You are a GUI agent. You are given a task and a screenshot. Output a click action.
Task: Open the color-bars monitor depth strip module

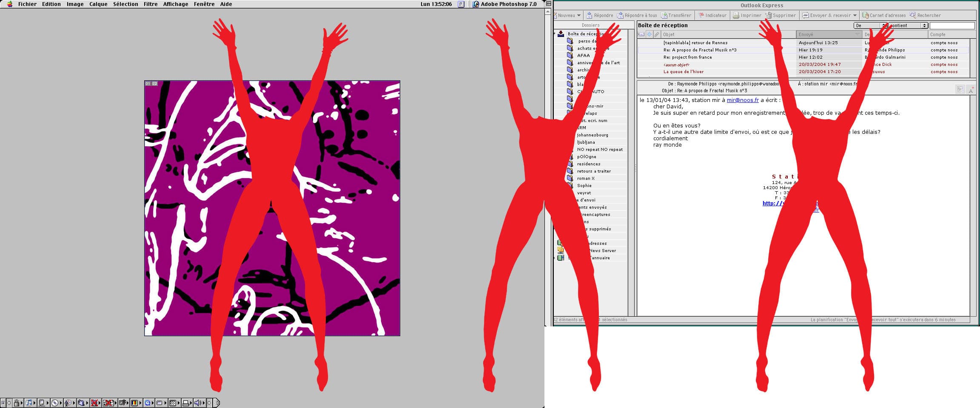(136, 403)
